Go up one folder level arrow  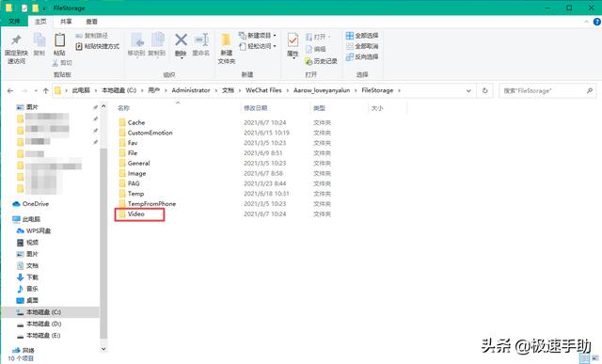(x=46, y=90)
